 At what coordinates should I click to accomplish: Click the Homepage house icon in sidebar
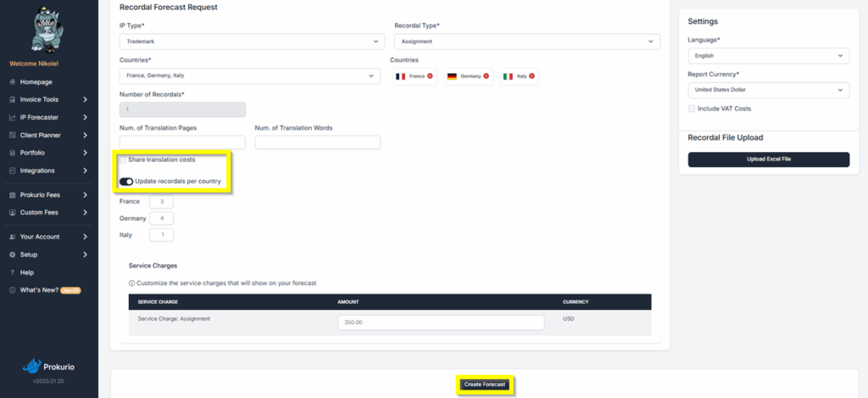pos(12,82)
